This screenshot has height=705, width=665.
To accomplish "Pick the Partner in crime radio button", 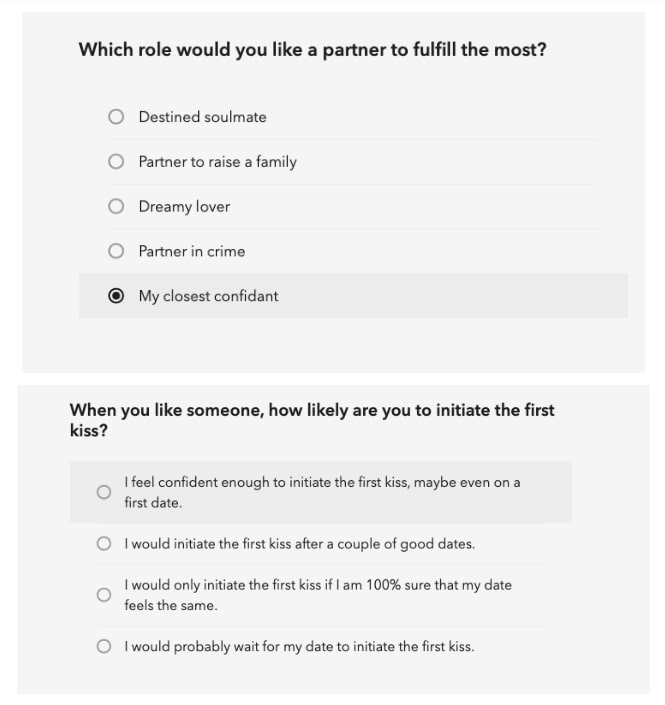I will pos(116,251).
